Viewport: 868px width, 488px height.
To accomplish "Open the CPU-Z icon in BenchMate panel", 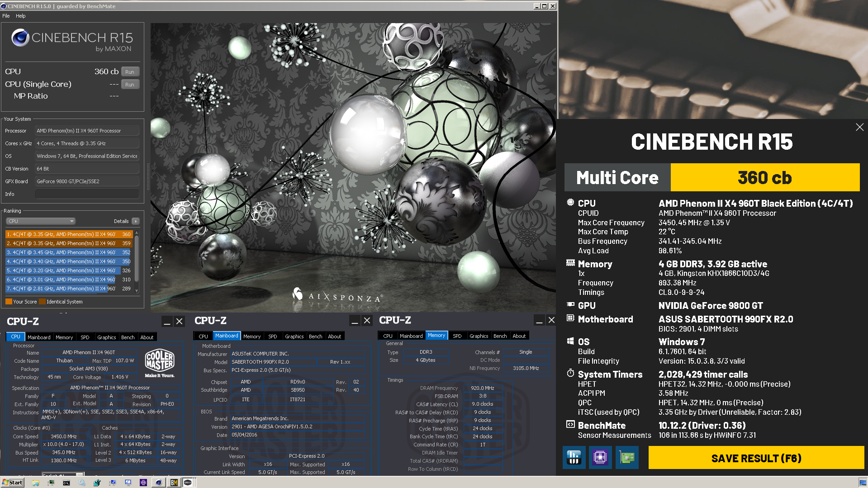I will click(600, 458).
